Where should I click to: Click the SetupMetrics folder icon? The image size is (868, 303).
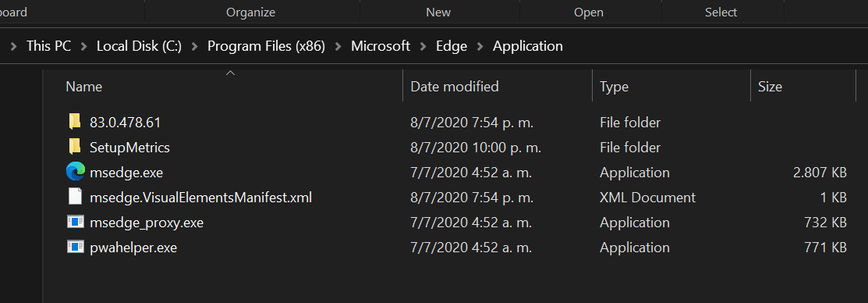coord(75,148)
